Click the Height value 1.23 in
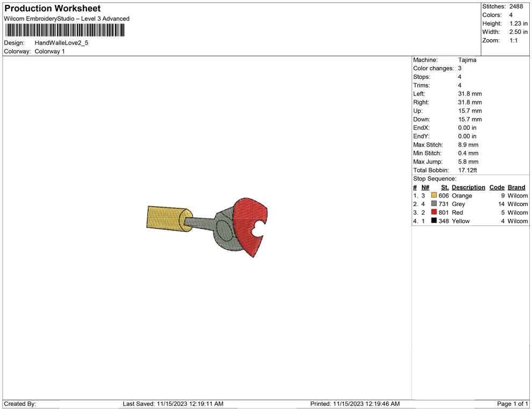Screen dimensions: 532x409 pos(519,24)
